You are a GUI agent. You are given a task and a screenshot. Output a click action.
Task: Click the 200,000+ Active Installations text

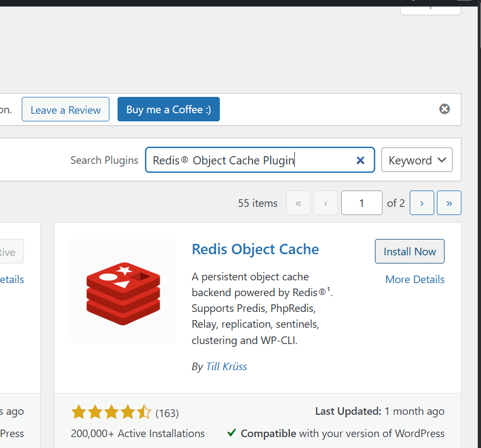[138, 433]
